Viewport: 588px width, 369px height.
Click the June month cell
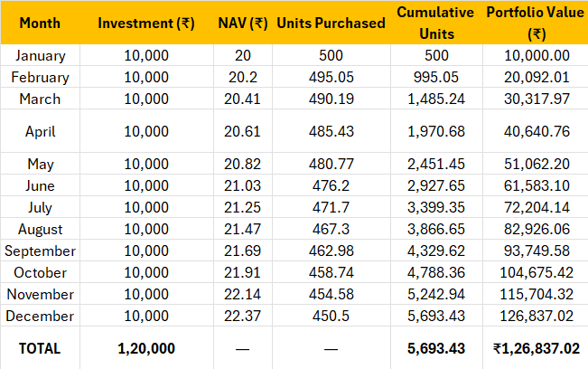click(x=40, y=185)
